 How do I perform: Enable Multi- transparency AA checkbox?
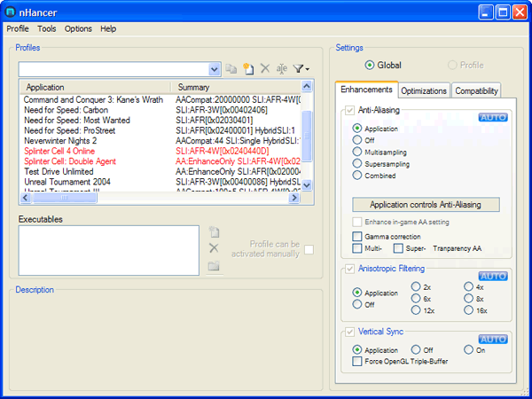(x=357, y=248)
